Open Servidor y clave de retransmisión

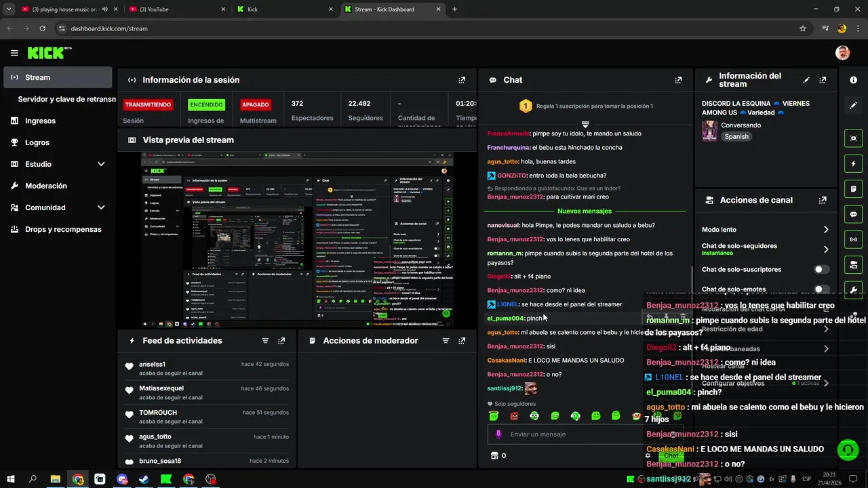[x=66, y=99]
